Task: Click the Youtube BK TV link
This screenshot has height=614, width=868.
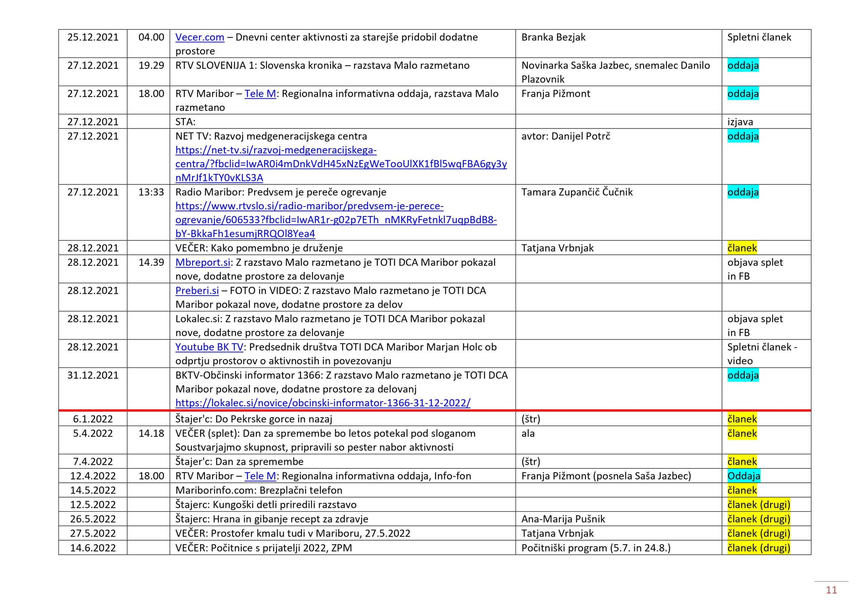Action: (209, 347)
